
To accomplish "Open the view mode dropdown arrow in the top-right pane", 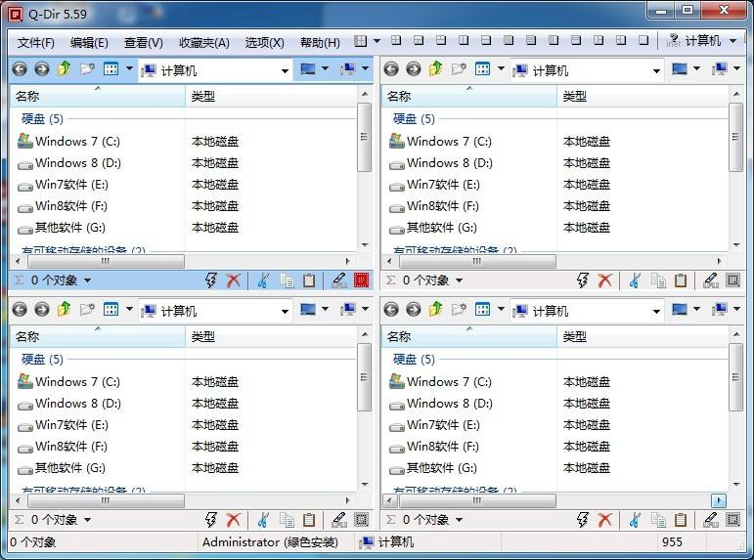I will [501, 69].
